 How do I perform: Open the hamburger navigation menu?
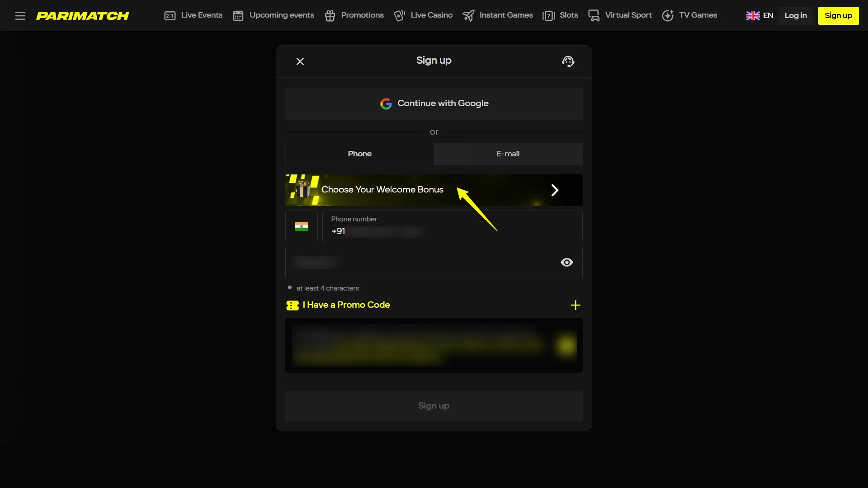20,15
